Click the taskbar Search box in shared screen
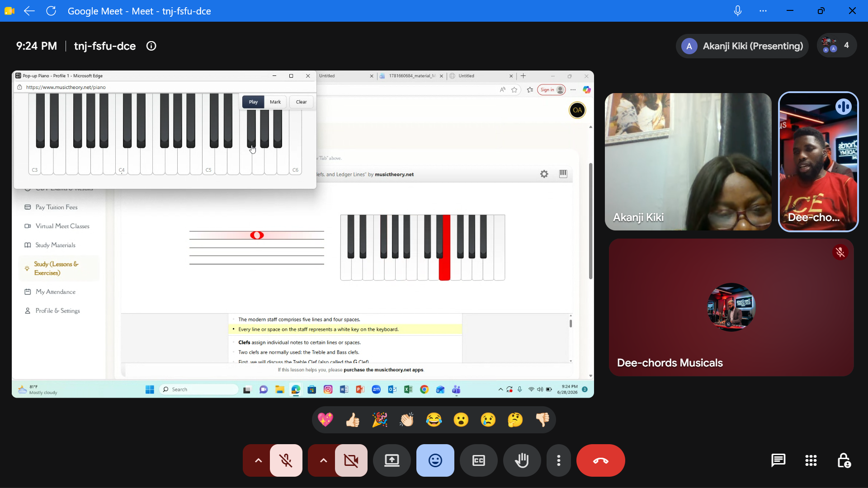Image resolution: width=868 pixels, height=488 pixels. coord(199,389)
